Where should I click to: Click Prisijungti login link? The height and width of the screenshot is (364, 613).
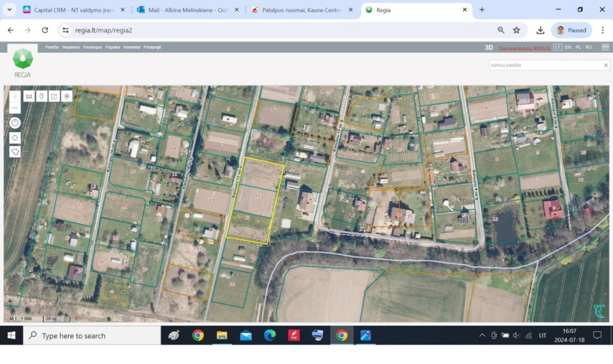(152, 47)
